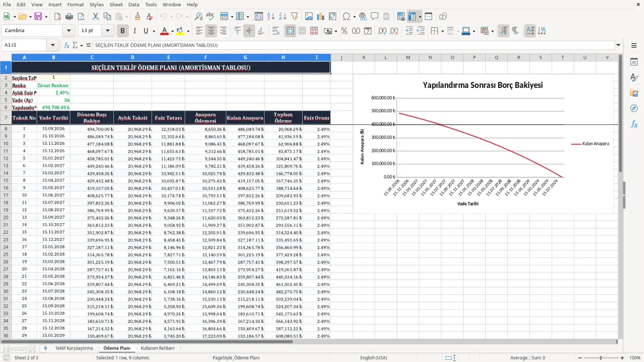Apply AutoFilter funnel icon

coord(295,17)
